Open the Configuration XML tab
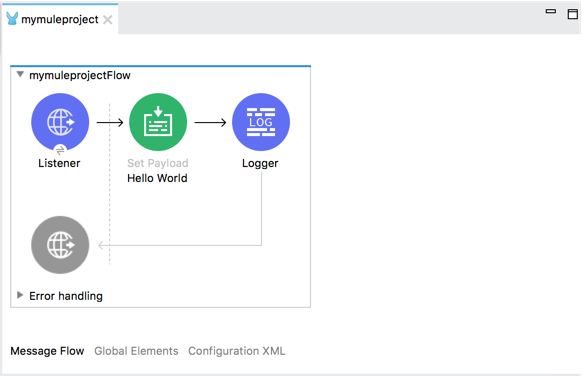The width and height of the screenshot is (582, 376). [x=237, y=351]
